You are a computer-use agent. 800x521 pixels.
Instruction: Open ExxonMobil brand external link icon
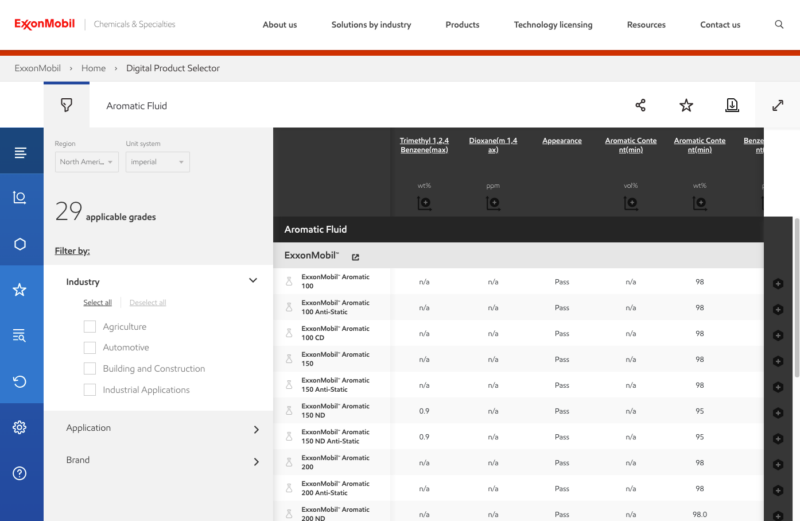[355, 257]
